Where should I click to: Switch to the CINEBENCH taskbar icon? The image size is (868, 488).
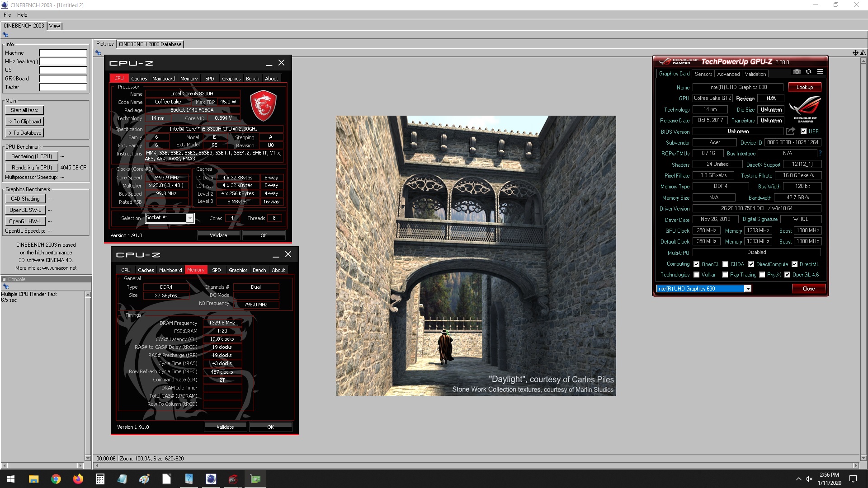pyautogui.click(x=211, y=479)
